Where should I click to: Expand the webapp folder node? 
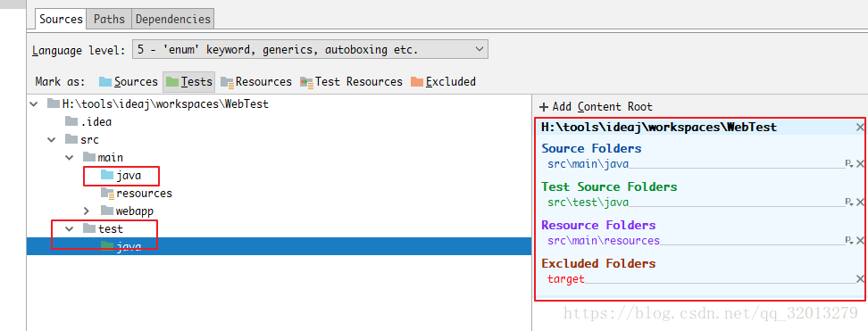click(87, 211)
